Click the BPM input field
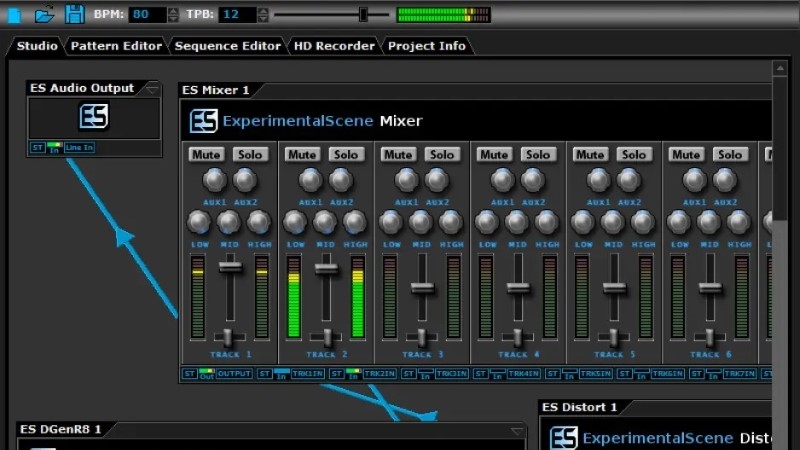Image resolution: width=800 pixels, height=450 pixels. pos(147,14)
